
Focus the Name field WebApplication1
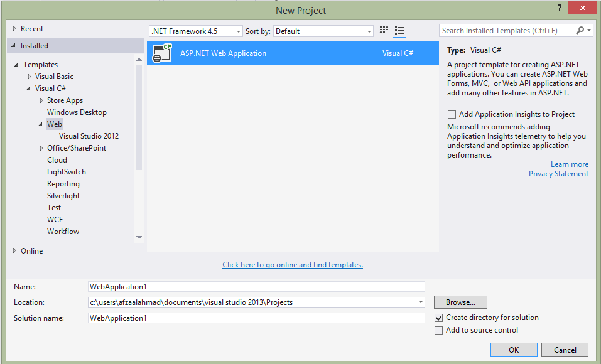point(256,287)
